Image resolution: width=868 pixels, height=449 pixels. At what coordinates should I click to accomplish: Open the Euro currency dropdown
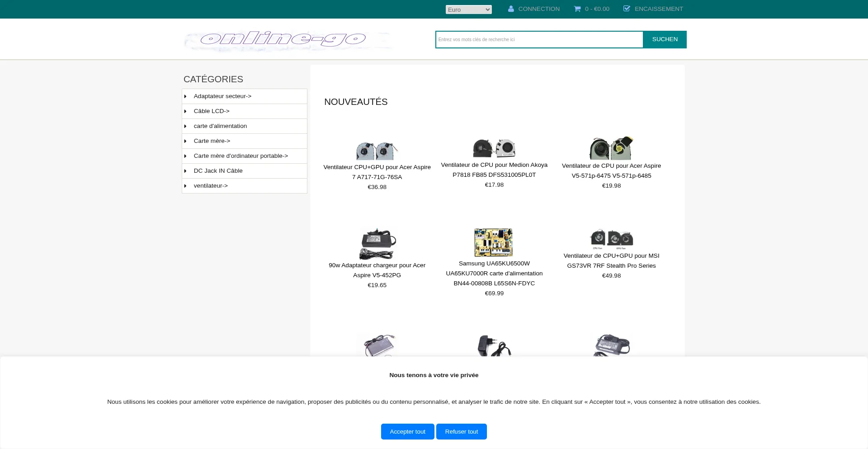point(468,9)
